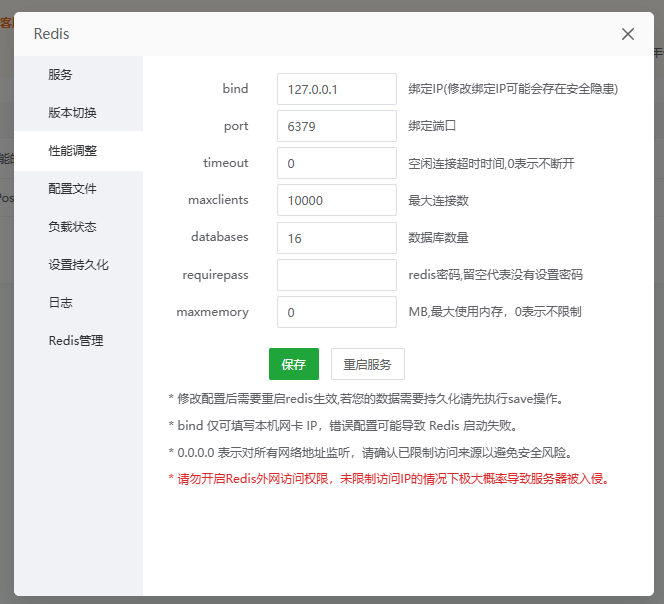Click the 数据库数量 description text

coord(438,238)
